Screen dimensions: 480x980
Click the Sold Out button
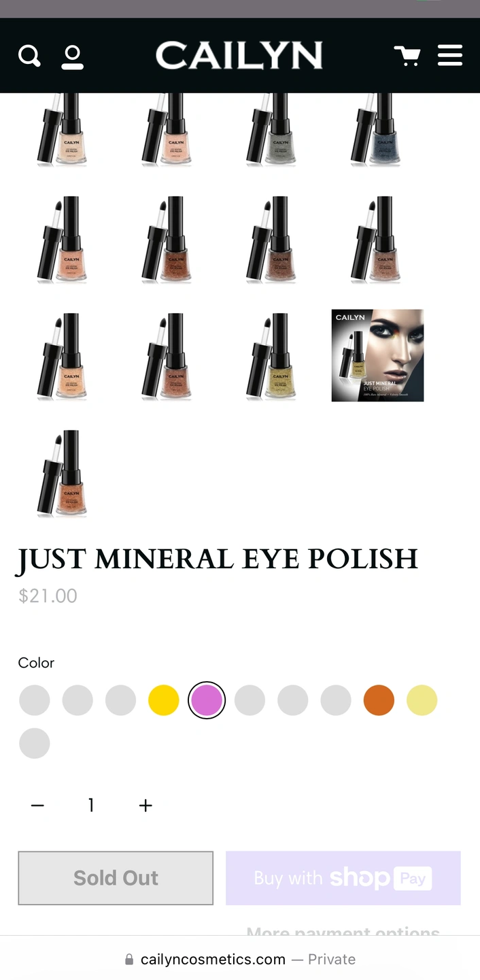point(116,878)
